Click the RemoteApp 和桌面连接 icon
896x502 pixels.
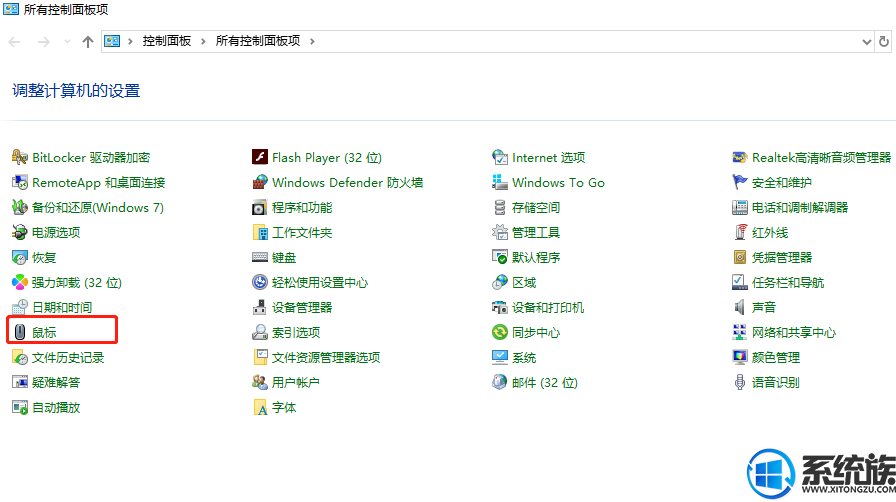pyautogui.click(x=19, y=182)
